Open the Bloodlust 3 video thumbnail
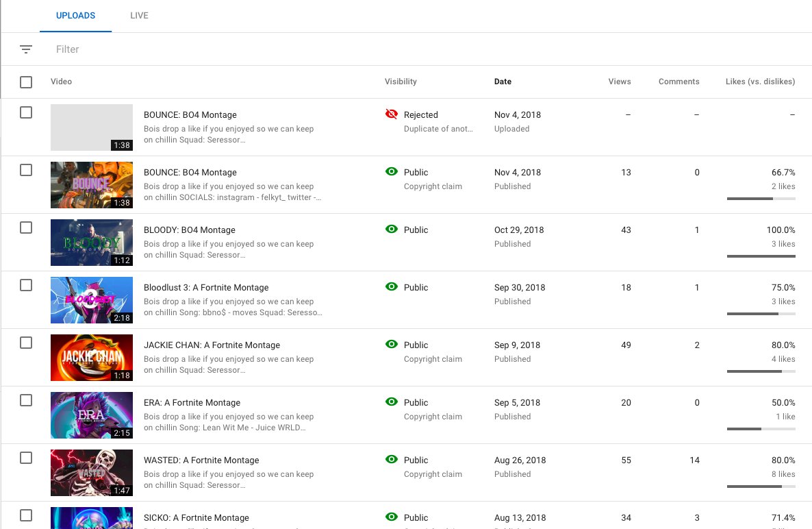 click(x=92, y=300)
